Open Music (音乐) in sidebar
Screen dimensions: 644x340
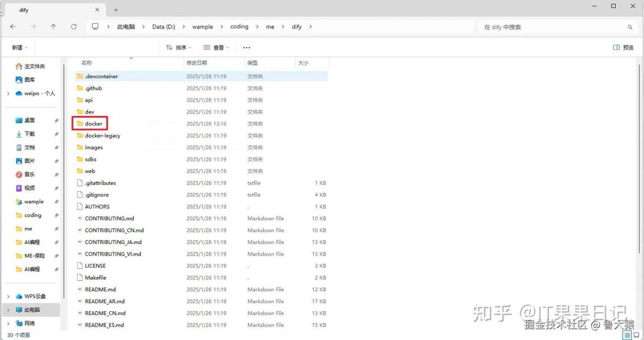25,175
